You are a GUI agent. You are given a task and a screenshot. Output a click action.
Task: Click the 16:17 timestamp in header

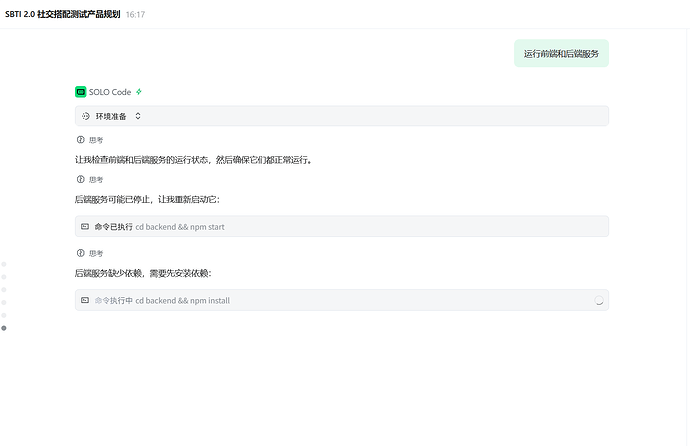click(x=135, y=15)
